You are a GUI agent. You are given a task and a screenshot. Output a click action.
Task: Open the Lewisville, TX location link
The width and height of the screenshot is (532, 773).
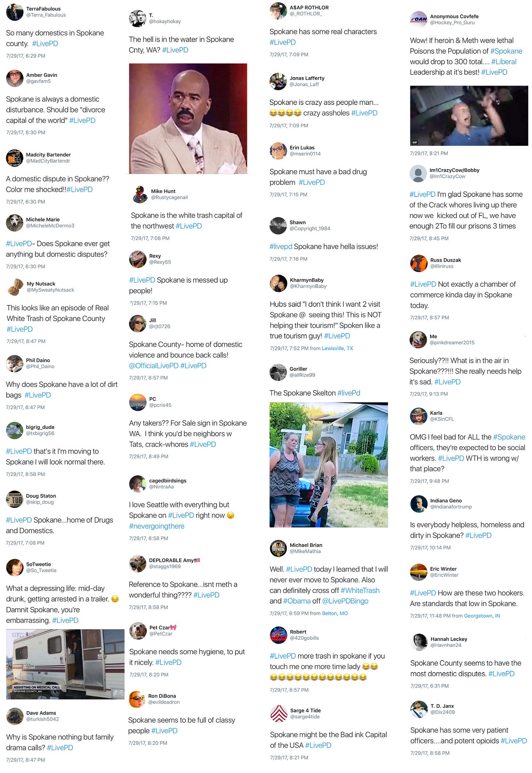coord(337,349)
